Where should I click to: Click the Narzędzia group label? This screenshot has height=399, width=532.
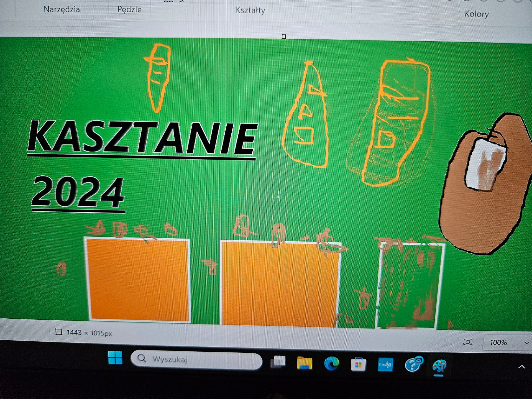pyautogui.click(x=62, y=9)
